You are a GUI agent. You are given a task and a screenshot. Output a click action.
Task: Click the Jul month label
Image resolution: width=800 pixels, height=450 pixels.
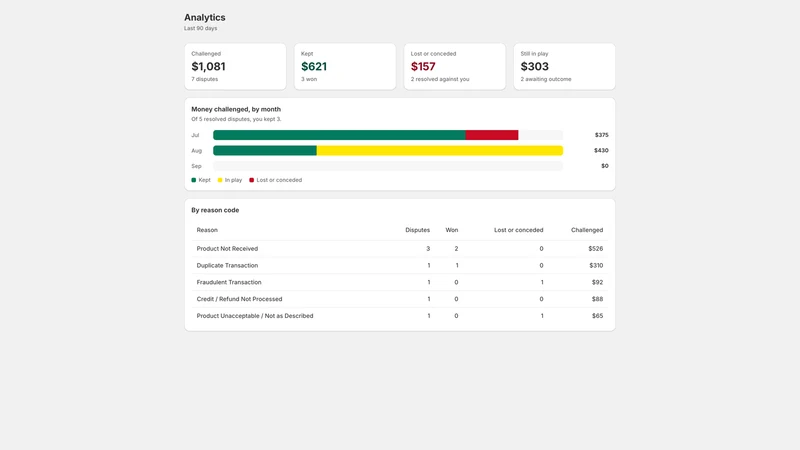195,135
